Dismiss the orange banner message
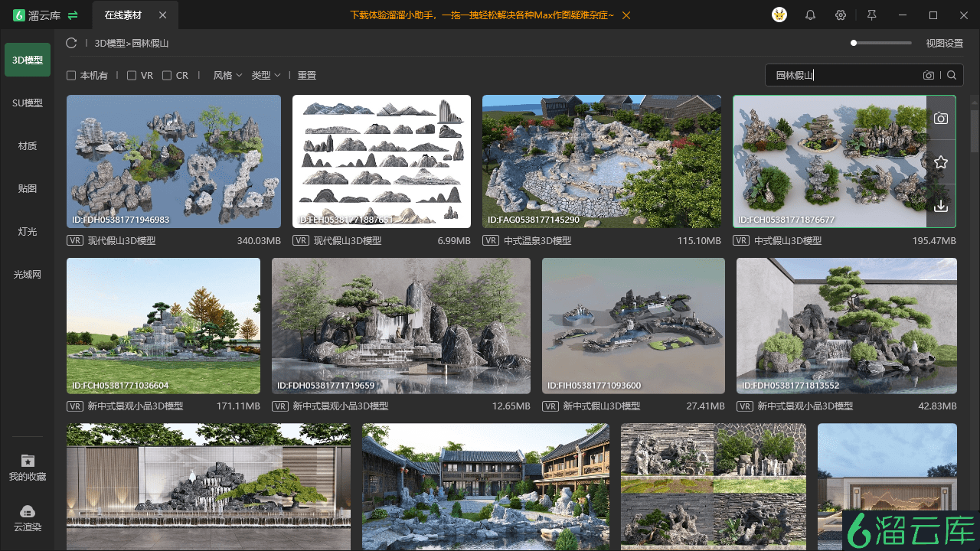This screenshot has width=980, height=551. coord(626,15)
